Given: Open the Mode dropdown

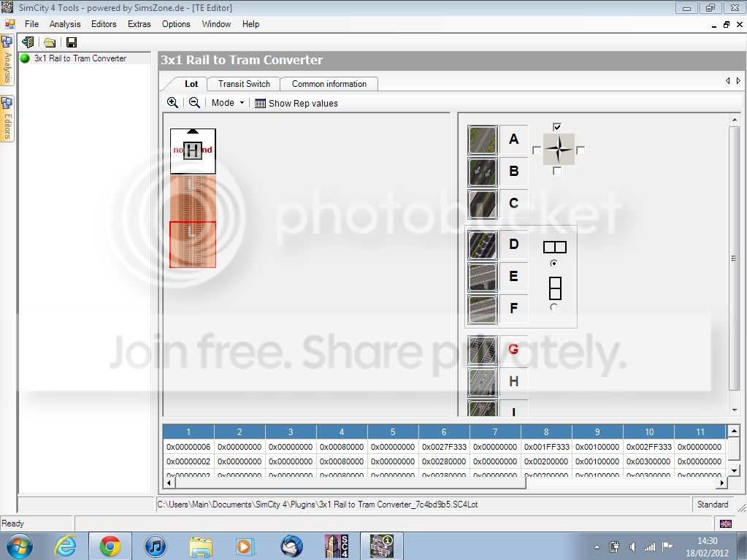Looking at the screenshot, I should 228,103.
